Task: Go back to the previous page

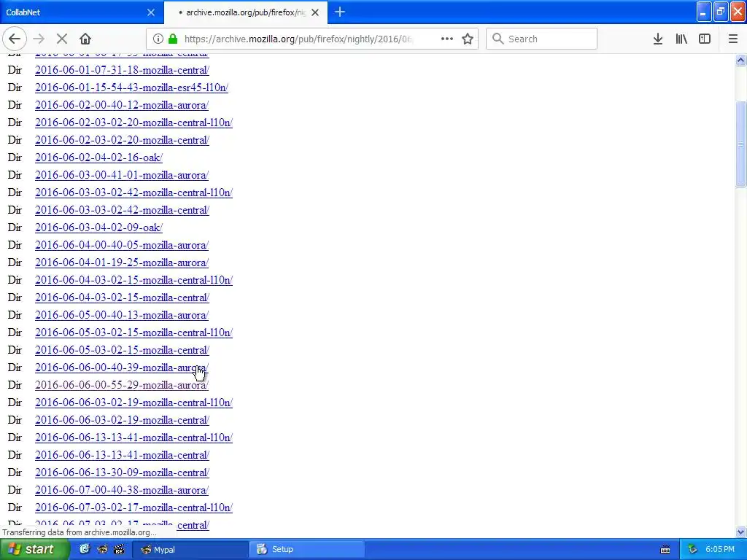Action: pyautogui.click(x=15, y=39)
